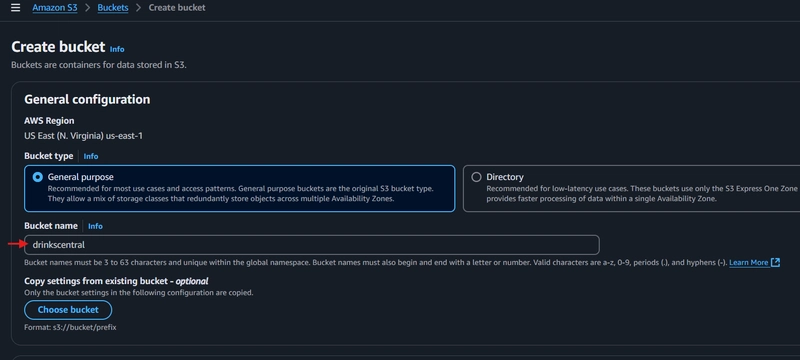Open Info link next to Bucket name
This screenshot has width=800, height=360.
95,226
